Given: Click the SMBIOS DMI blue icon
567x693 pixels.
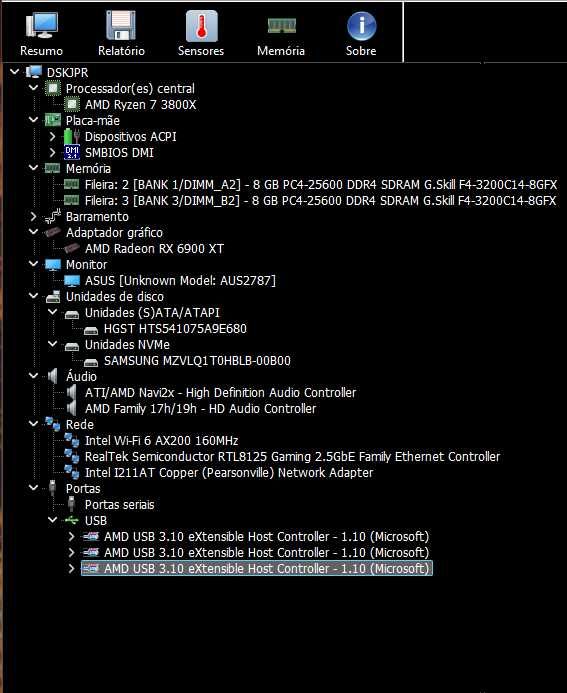Looking at the screenshot, I should click(x=72, y=152).
